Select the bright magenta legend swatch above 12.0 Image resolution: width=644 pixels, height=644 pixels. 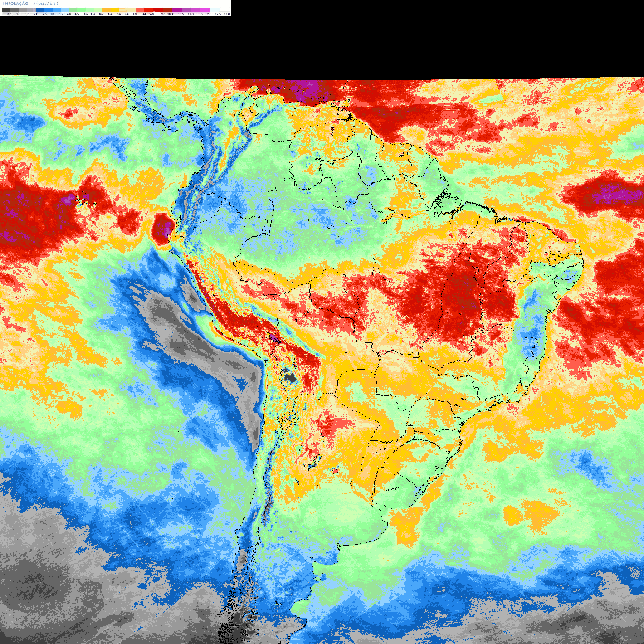point(205,10)
